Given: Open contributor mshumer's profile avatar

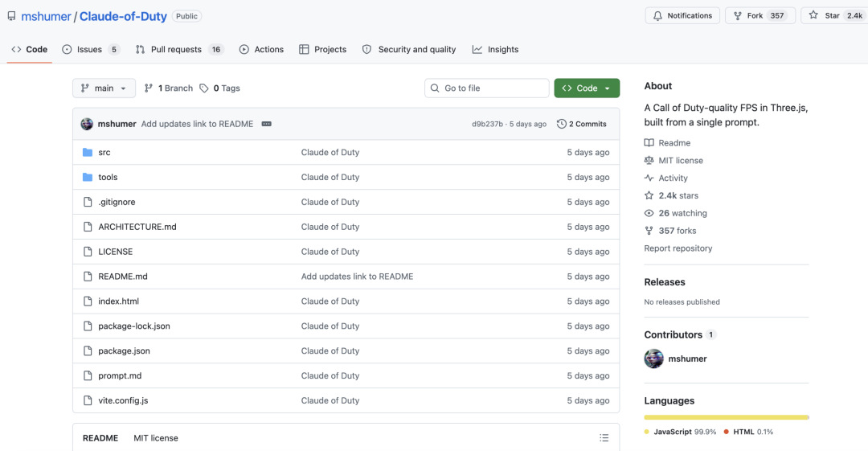Looking at the screenshot, I should click(x=653, y=359).
